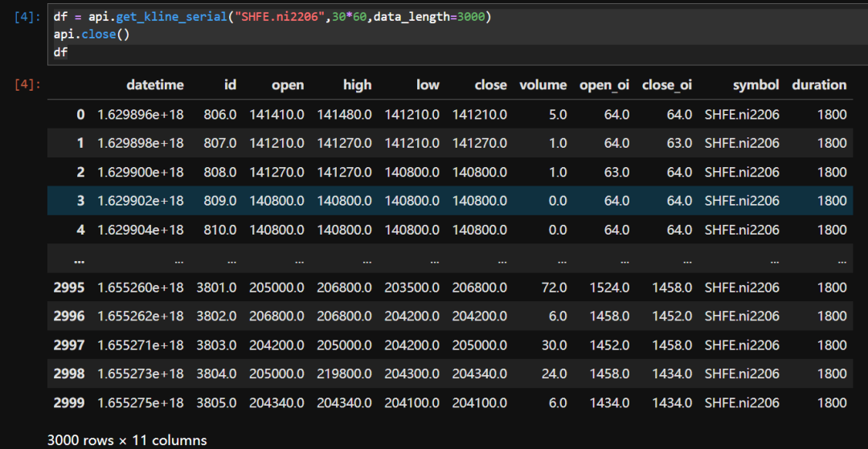Click volume value 5.0
This screenshot has width=868, height=449.
(558, 115)
